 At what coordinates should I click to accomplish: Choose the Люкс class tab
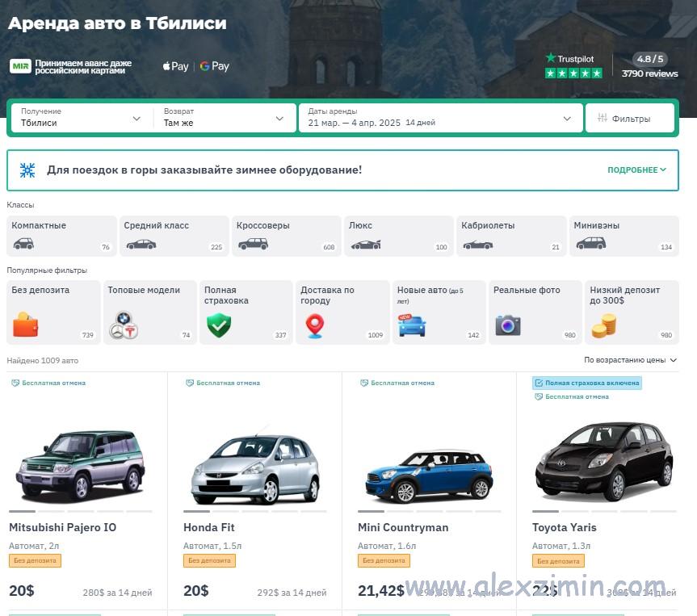coord(399,236)
